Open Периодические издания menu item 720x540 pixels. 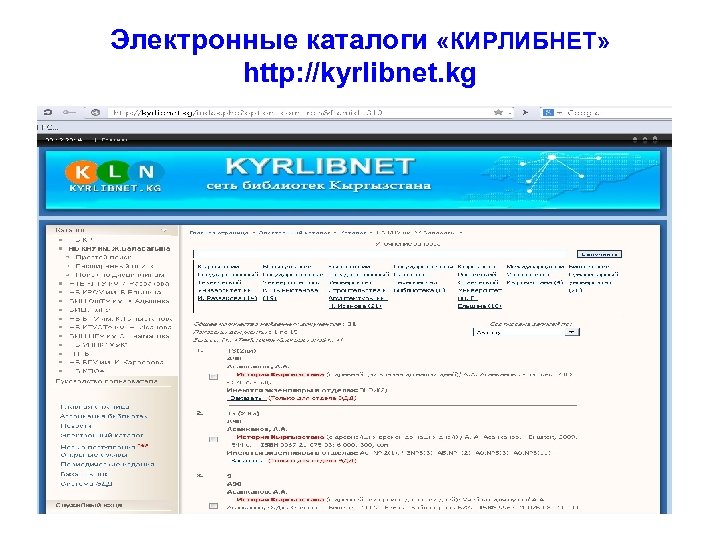click(x=107, y=464)
